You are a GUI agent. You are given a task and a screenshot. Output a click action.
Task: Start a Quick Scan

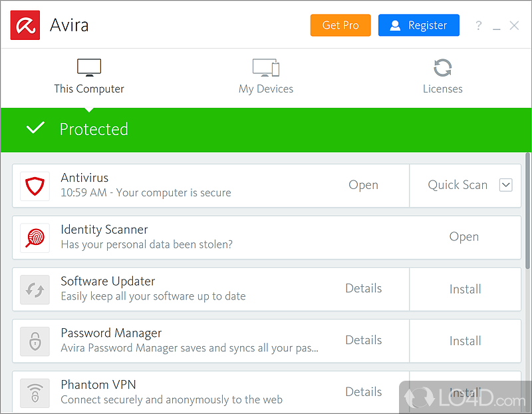[x=457, y=185]
